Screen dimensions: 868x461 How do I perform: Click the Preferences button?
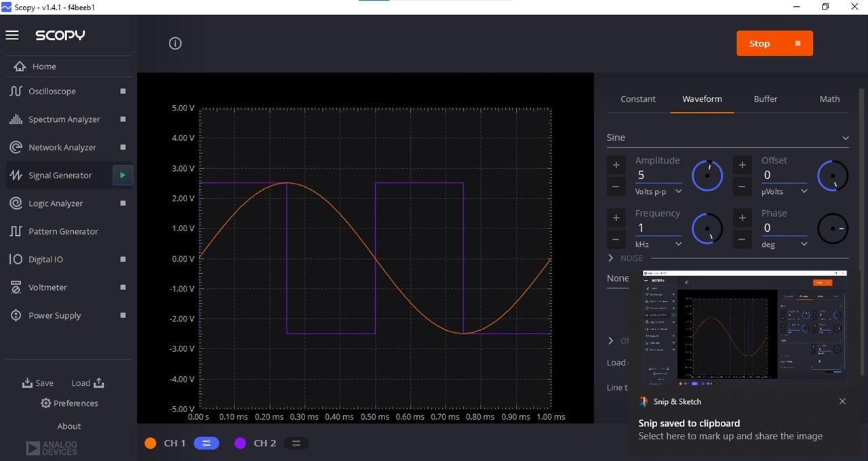point(68,403)
